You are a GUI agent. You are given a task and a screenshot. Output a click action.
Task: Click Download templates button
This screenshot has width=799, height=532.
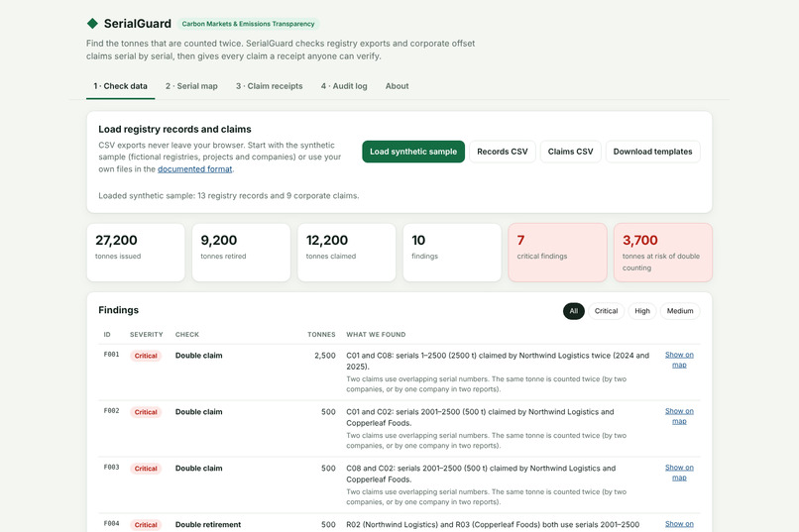(x=652, y=152)
